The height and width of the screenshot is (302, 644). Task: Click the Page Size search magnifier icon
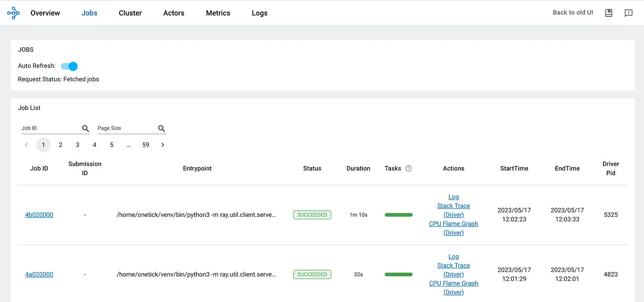(x=161, y=129)
